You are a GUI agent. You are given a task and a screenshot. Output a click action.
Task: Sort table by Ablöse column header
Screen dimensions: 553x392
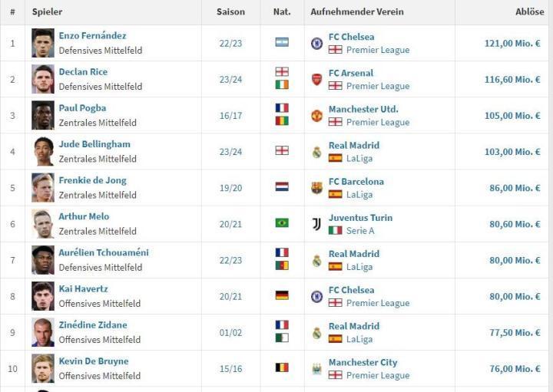(529, 12)
